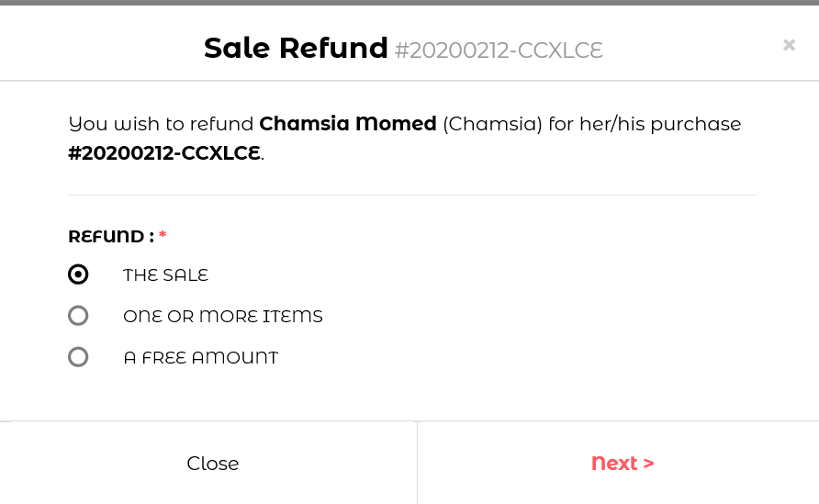Viewport: 819px width, 504px height.
Task: Click the REFUND : field label
Action: point(111,236)
